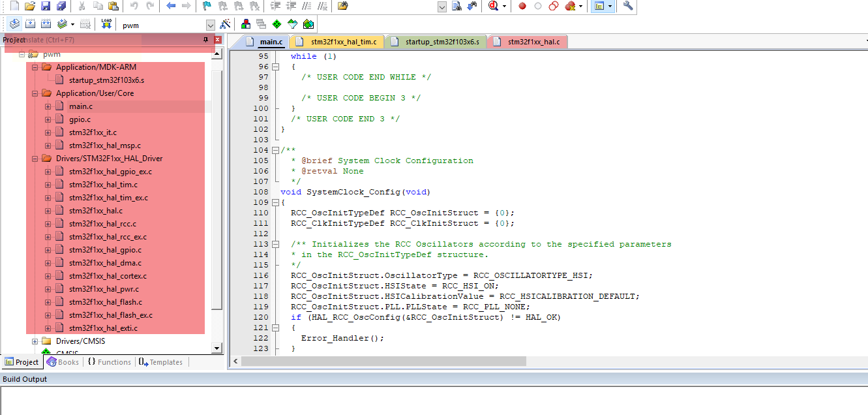Image resolution: width=868 pixels, height=415 pixels.
Task: Disable all breakpoints with double-circle icon
Action: (554, 6)
